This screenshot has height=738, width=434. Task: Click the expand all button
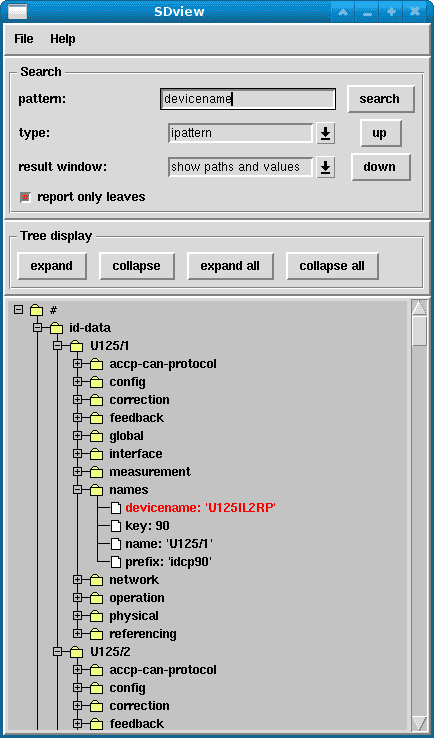click(x=230, y=266)
